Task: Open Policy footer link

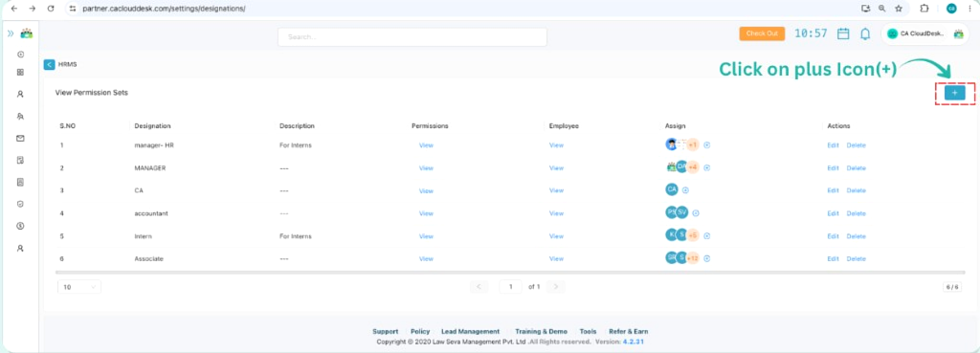Action: (x=420, y=332)
